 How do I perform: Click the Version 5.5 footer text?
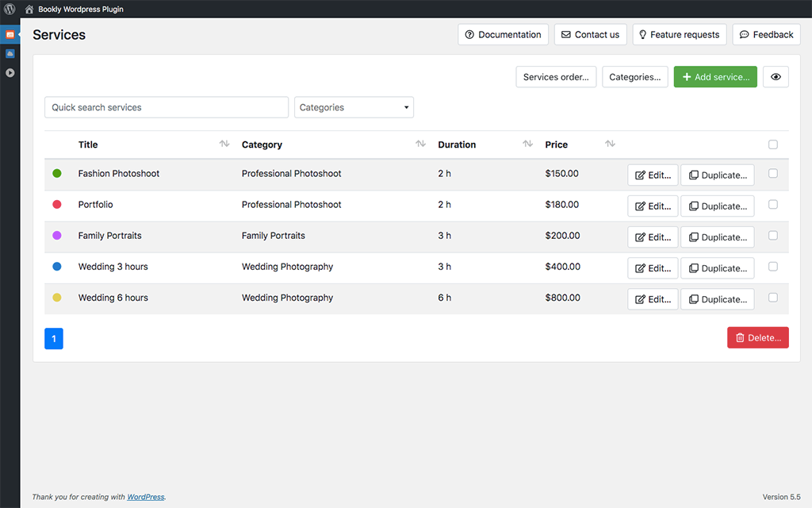coord(781,497)
